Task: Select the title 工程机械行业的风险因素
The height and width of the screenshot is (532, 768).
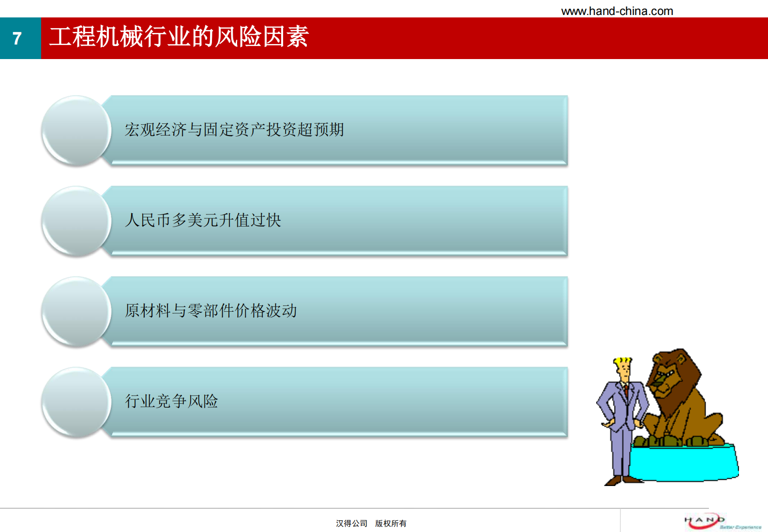Action: 179,37
